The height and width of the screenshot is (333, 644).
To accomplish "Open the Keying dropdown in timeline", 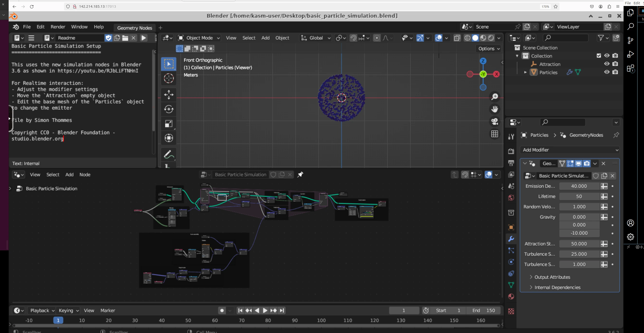I will [x=68, y=310].
